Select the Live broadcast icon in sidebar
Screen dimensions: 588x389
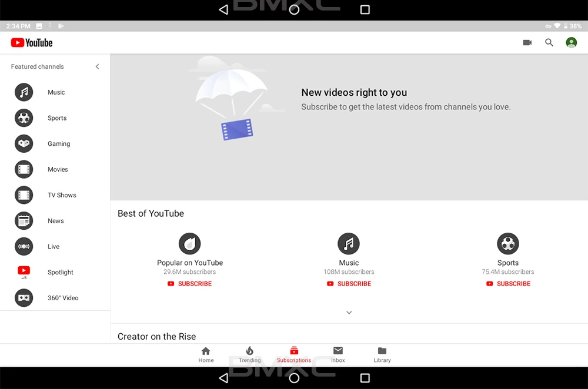coord(24,247)
